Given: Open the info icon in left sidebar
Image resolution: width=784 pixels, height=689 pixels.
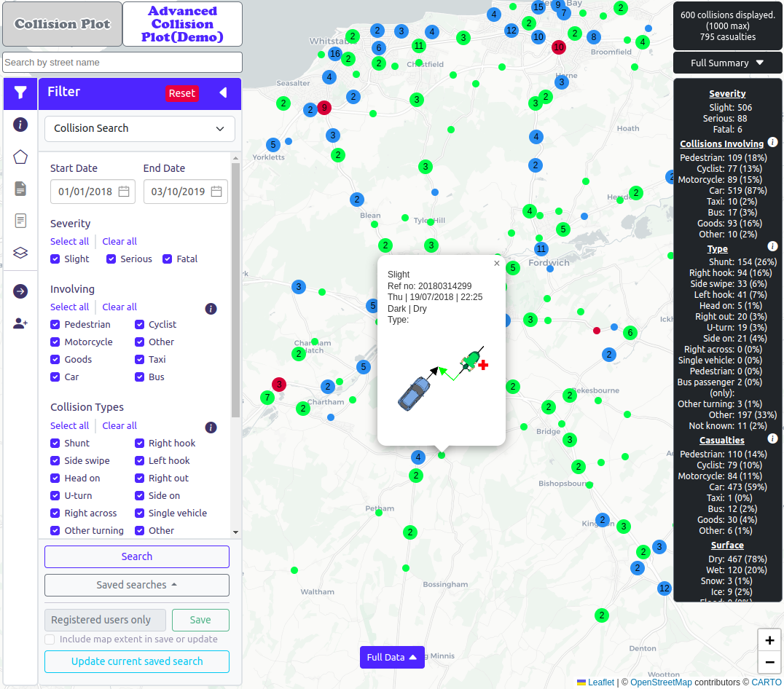Looking at the screenshot, I should click(x=20, y=125).
